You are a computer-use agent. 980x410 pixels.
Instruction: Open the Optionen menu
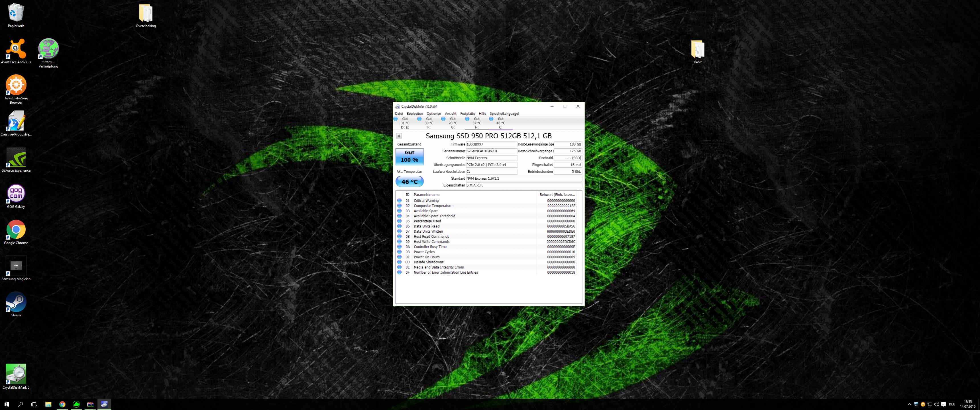tap(433, 114)
